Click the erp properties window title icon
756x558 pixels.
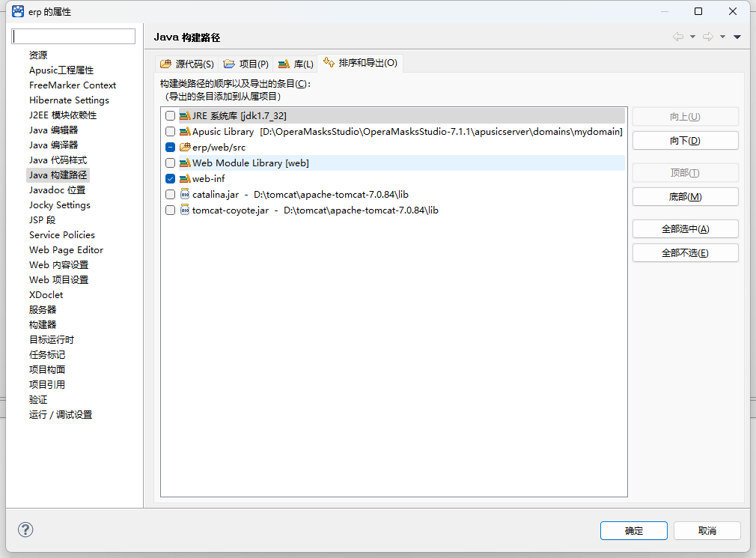(x=18, y=11)
